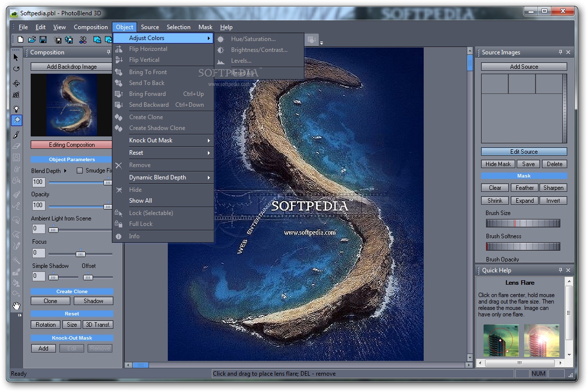Open the toolbar overflow options arrow
This screenshot has width=588, height=392.
(321, 43)
